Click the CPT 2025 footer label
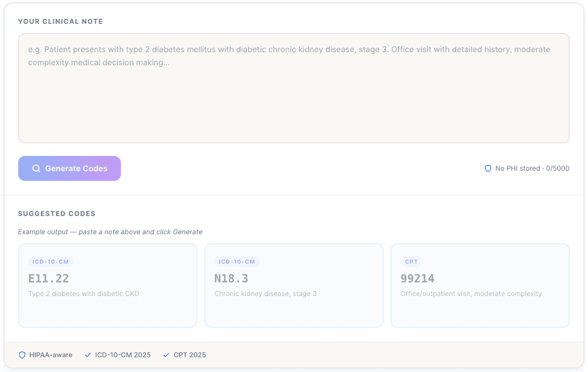The height and width of the screenshot is (372, 588). coord(190,355)
